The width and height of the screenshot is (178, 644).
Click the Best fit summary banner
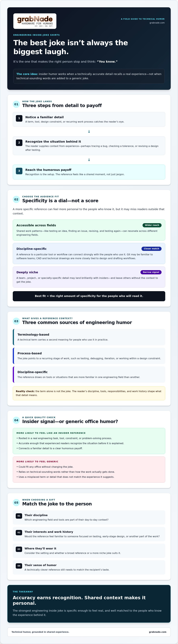click(89, 296)
